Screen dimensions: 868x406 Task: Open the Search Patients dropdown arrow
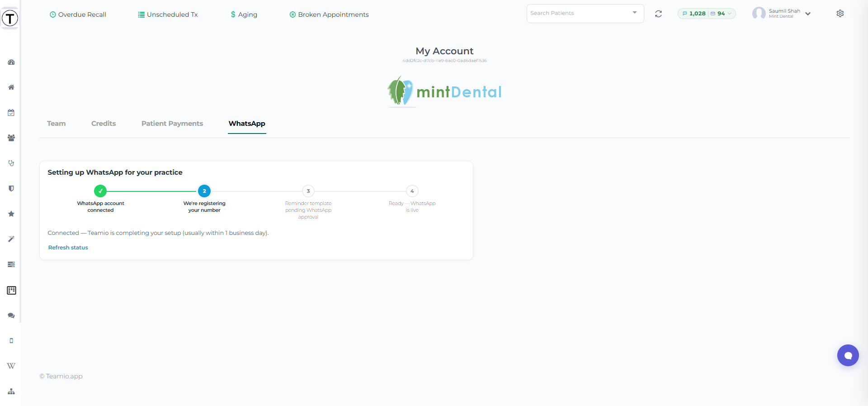(x=635, y=13)
